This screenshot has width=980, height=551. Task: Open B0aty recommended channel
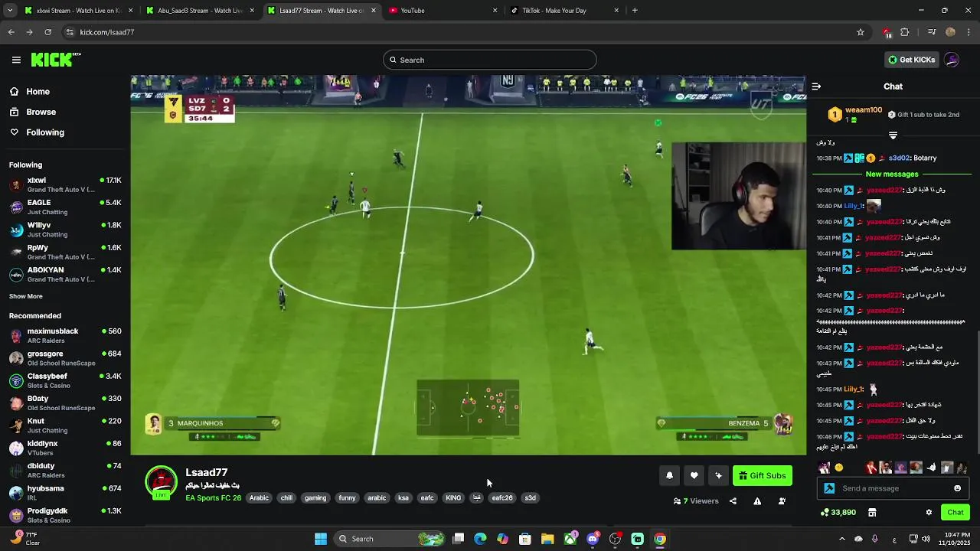tap(65, 403)
